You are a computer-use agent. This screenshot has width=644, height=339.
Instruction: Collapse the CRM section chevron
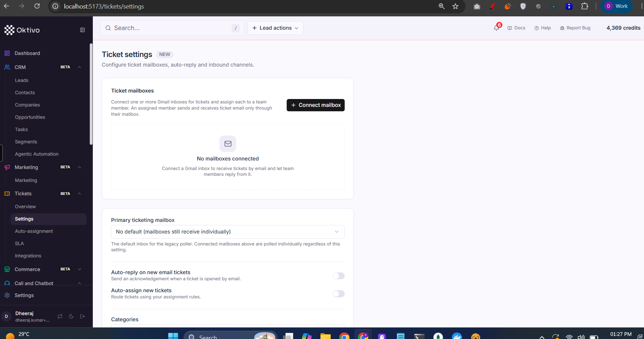(80, 67)
